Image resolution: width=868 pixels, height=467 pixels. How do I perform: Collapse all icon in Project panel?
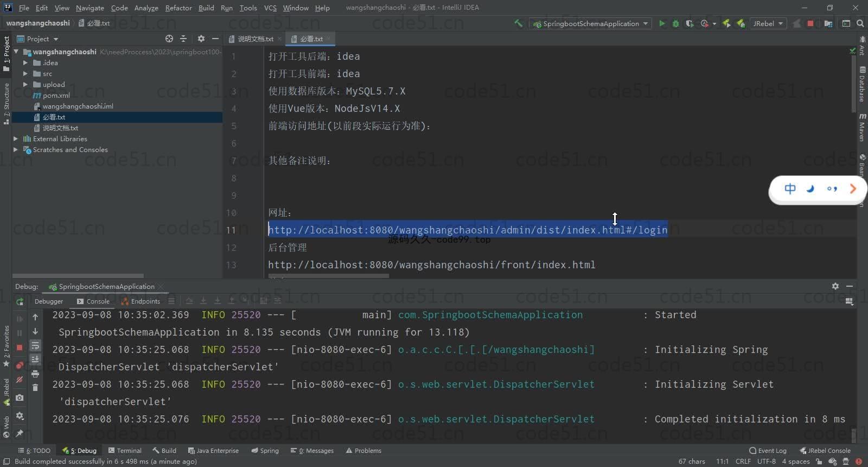pyautogui.click(x=183, y=39)
